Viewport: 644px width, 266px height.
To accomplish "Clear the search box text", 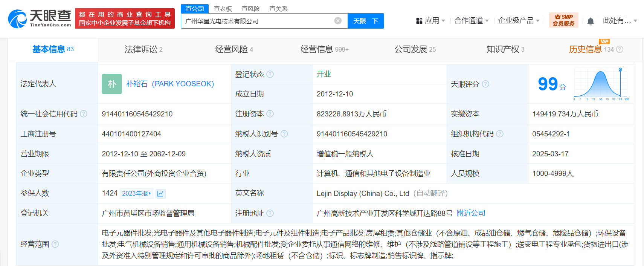I will [338, 21].
